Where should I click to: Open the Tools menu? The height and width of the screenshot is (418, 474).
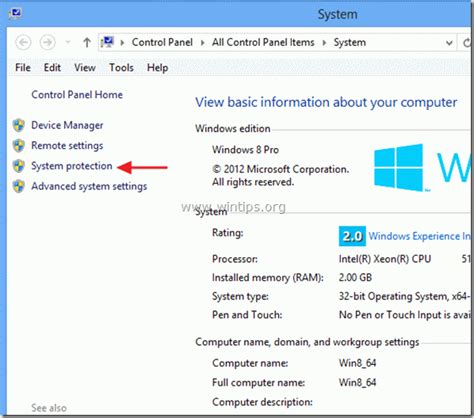point(121,68)
